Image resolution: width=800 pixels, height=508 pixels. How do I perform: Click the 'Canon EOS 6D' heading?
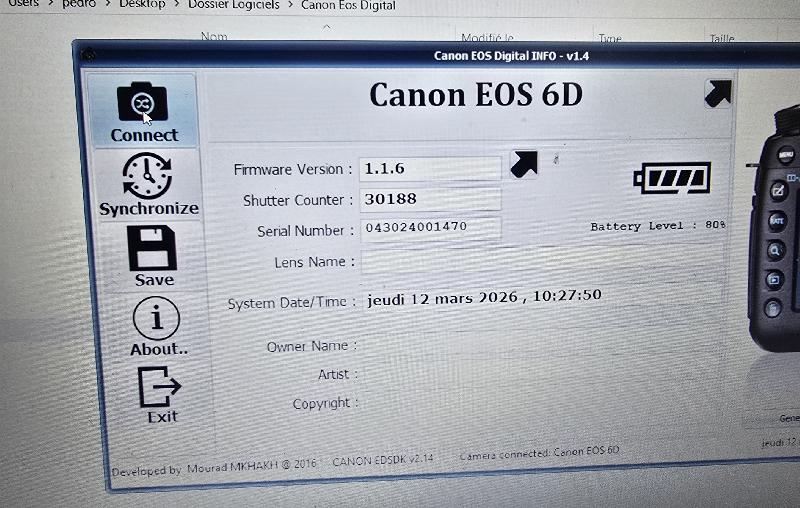point(476,95)
